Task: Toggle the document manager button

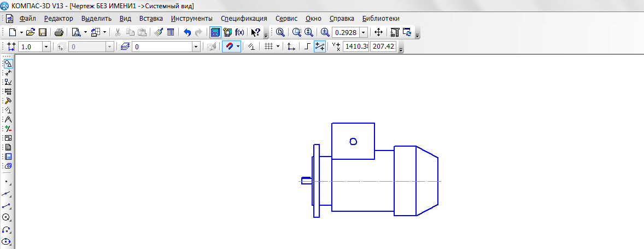Action: [215, 32]
